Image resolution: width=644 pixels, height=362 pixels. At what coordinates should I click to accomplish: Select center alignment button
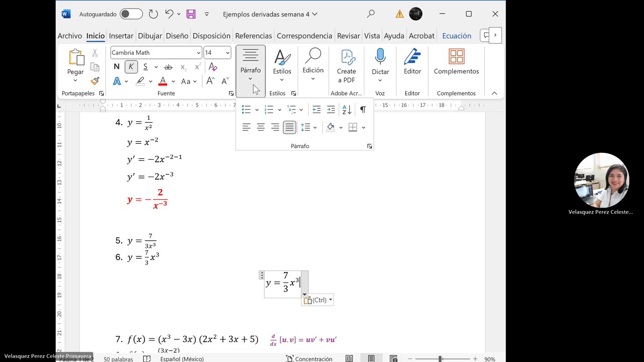click(261, 127)
